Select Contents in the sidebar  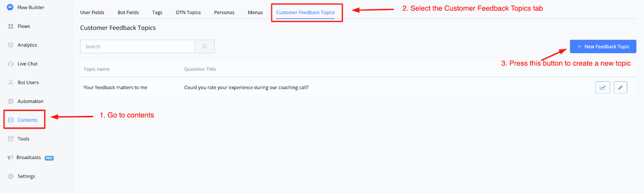point(27,120)
